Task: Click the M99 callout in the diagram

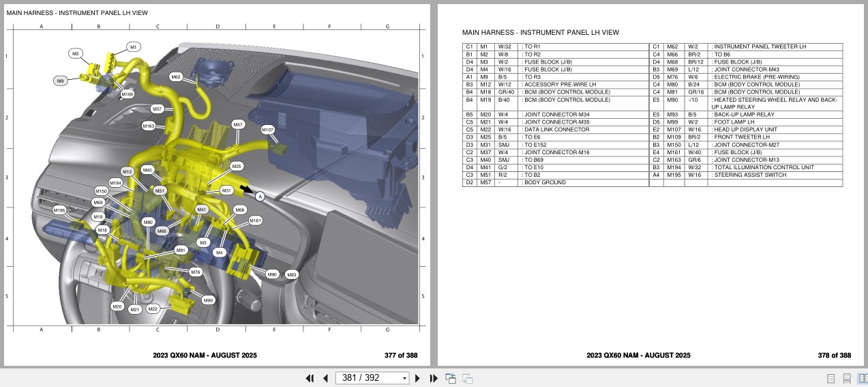Action: pyautogui.click(x=209, y=300)
